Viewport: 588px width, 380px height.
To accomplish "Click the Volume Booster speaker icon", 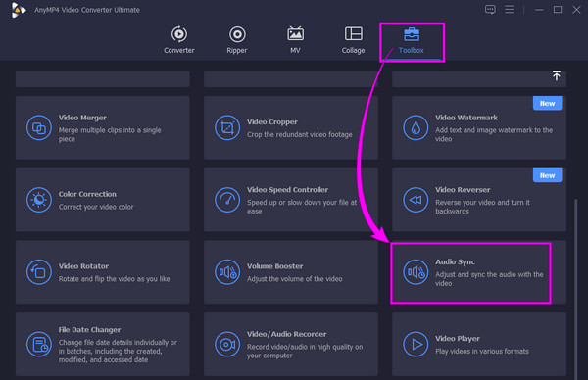I will click(x=227, y=272).
